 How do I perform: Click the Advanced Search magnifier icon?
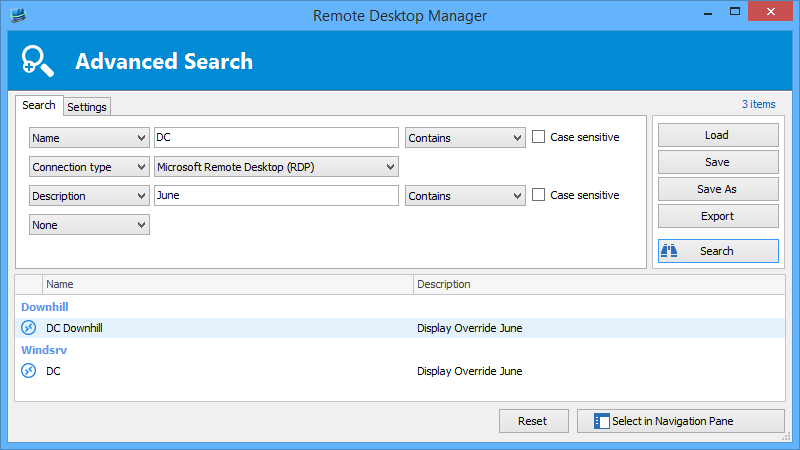coord(37,61)
